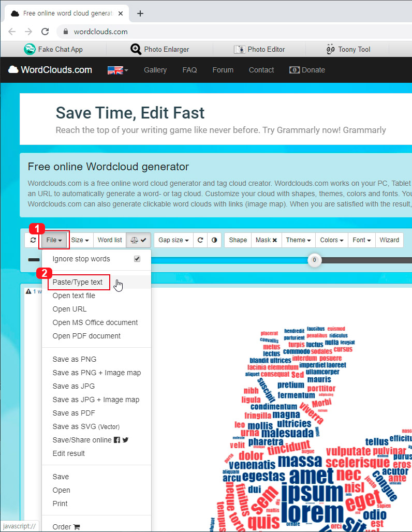
Task: Open the Forum page
Action: [x=223, y=70]
